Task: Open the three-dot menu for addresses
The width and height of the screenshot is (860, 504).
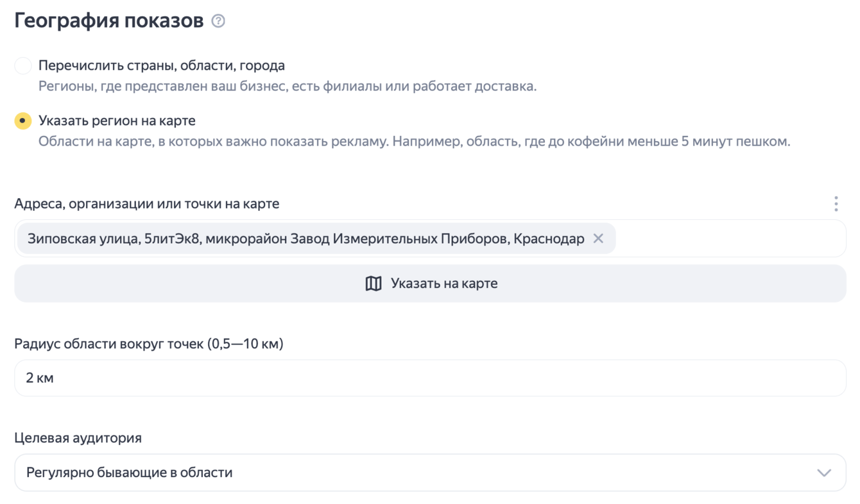Action: tap(836, 204)
